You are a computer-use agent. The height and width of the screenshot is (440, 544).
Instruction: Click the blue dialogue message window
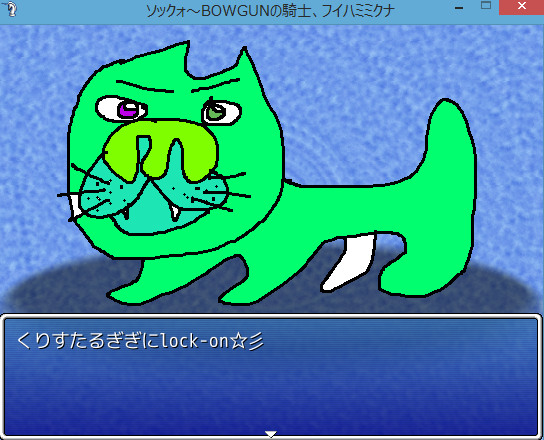click(271, 376)
